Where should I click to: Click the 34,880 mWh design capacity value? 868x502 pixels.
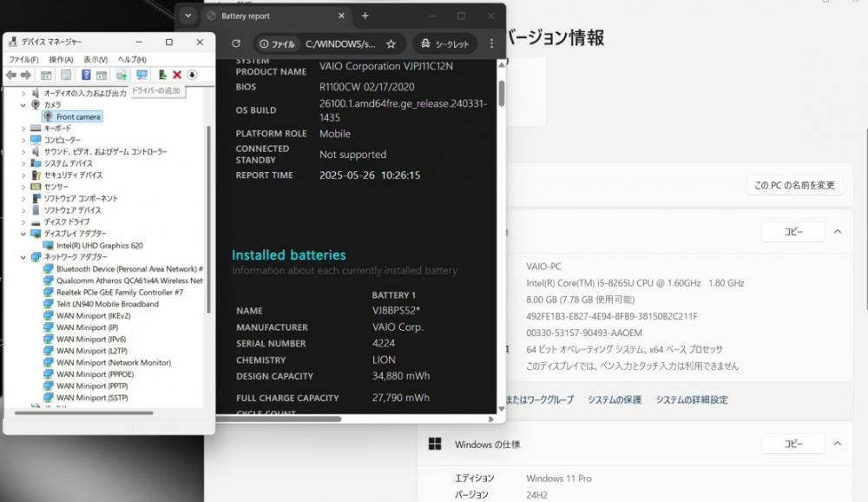[401, 376]
